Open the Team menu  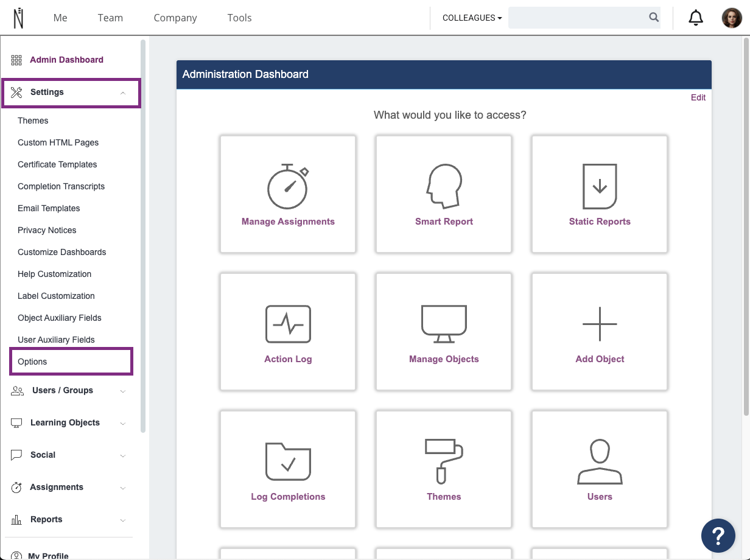coord(110,18)
